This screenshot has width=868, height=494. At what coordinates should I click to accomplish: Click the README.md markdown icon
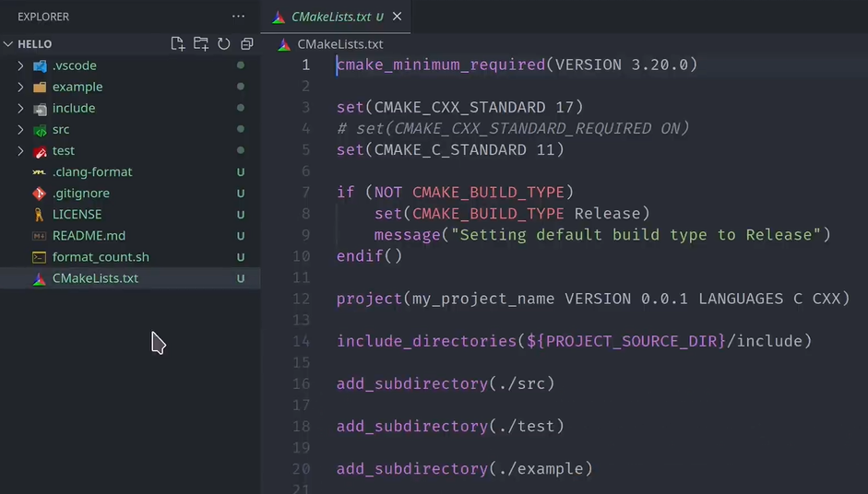click(x=39, y=236)
